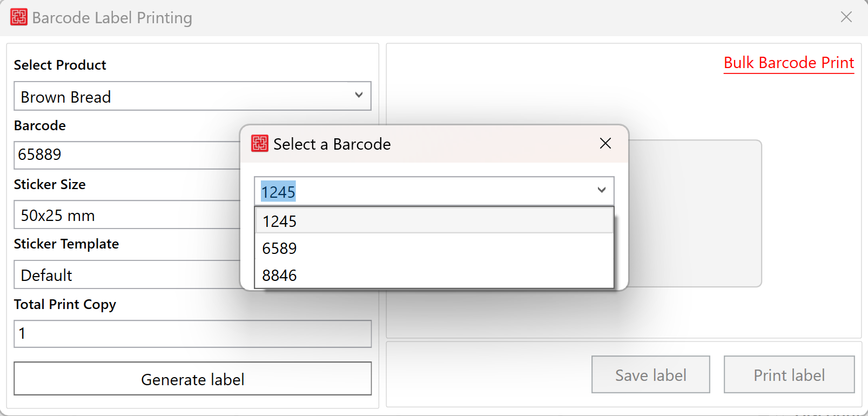Choose barcode 1245 from the list
Image resolution: width=868 pixels, height=416 pixels.
tap(434, 221)
